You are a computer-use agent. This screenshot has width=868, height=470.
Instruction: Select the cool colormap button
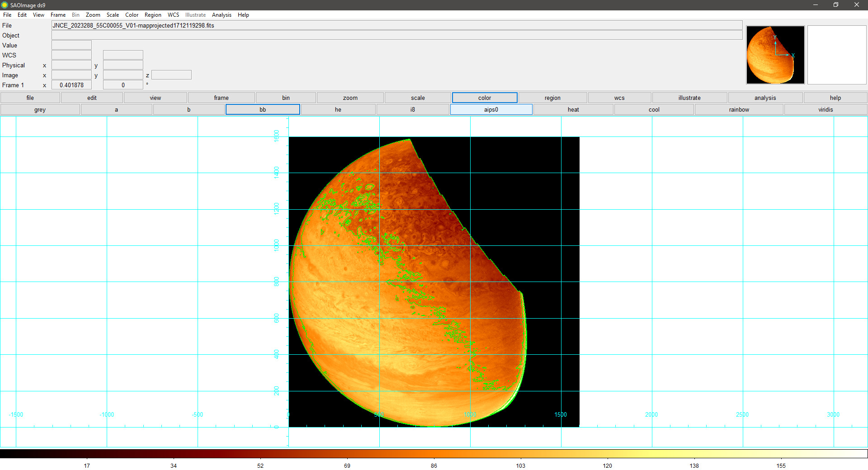pyautogui.click(x=654, y=110)
